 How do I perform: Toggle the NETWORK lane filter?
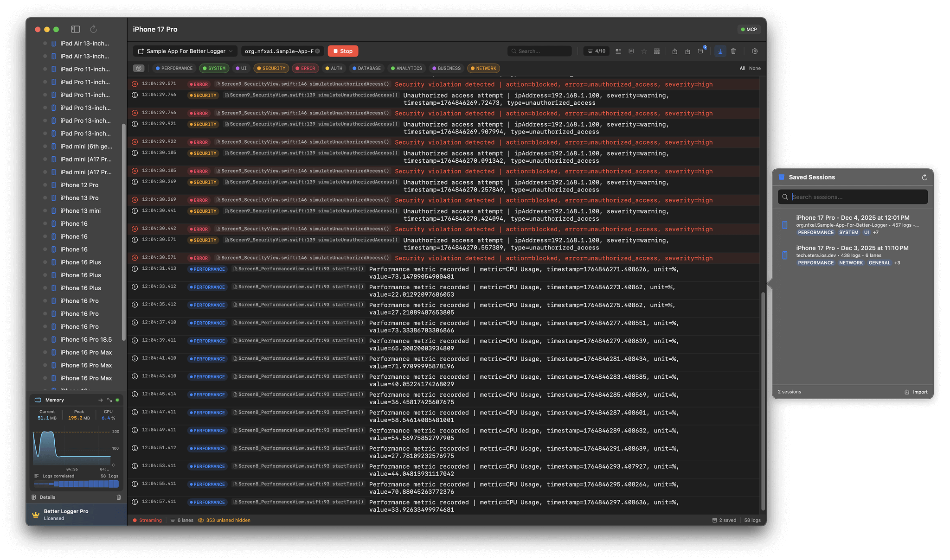coord(483,68)
